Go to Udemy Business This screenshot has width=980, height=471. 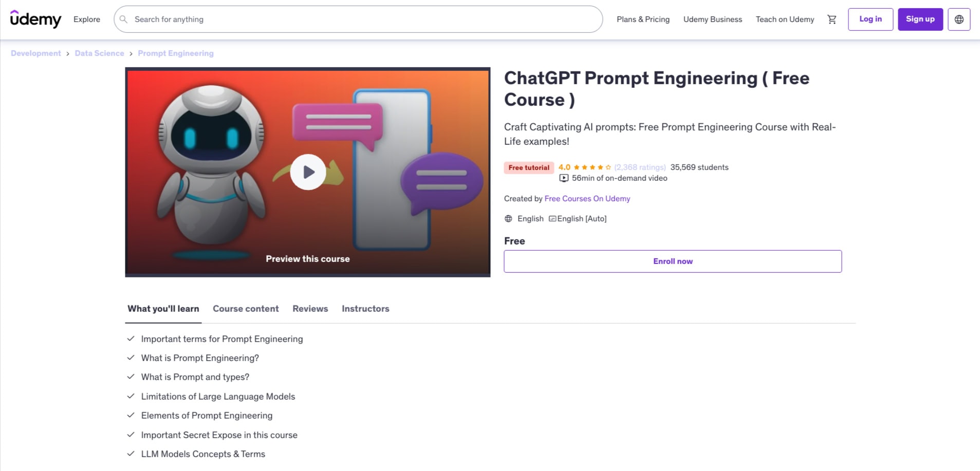[x=712, y=20]
